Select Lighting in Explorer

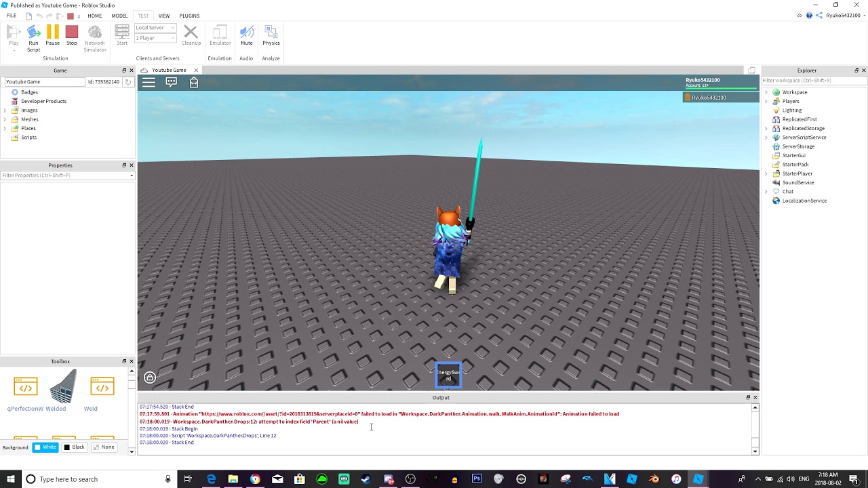pos(791,110)
